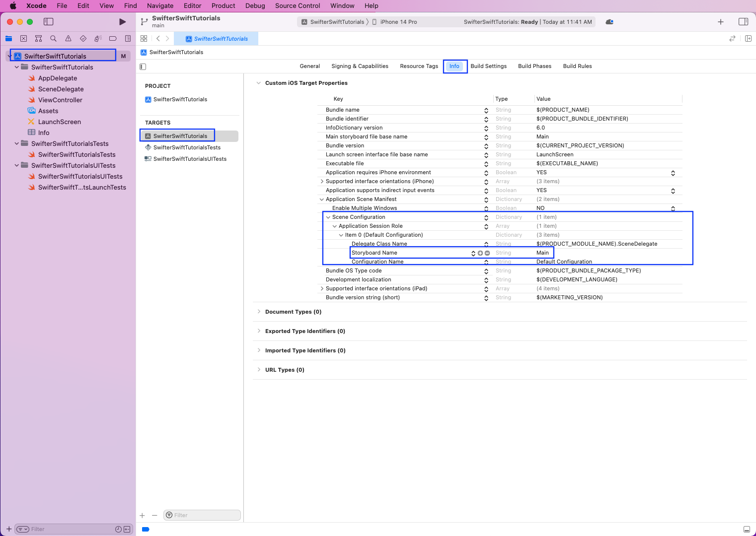Collapse Custom iOS Target Properties section
Screen dimensions: 756x536
coord(258,83)
